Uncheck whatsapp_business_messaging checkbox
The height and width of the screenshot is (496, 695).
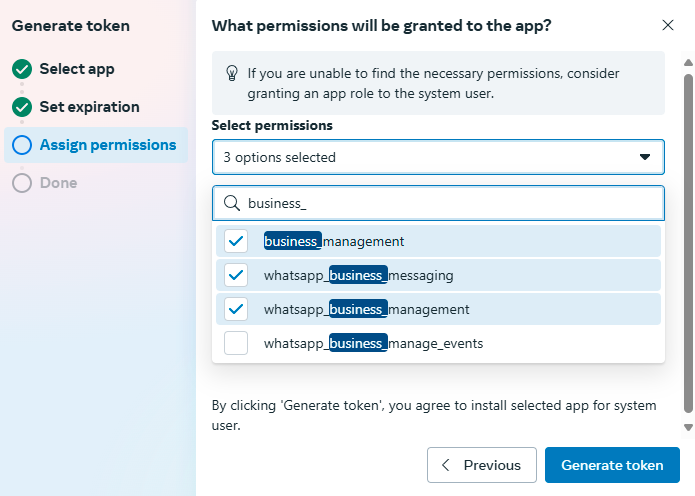coord(236,275)
